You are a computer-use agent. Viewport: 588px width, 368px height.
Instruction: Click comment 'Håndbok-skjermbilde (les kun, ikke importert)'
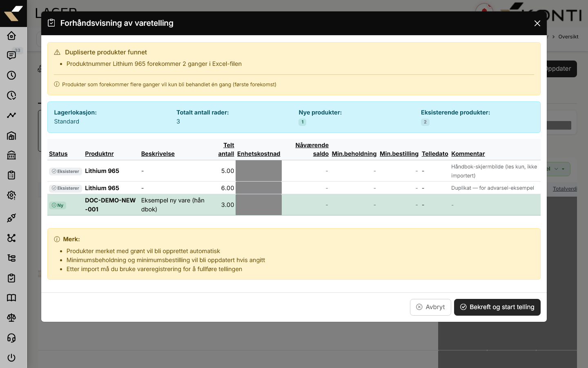[x=494, y=171]
